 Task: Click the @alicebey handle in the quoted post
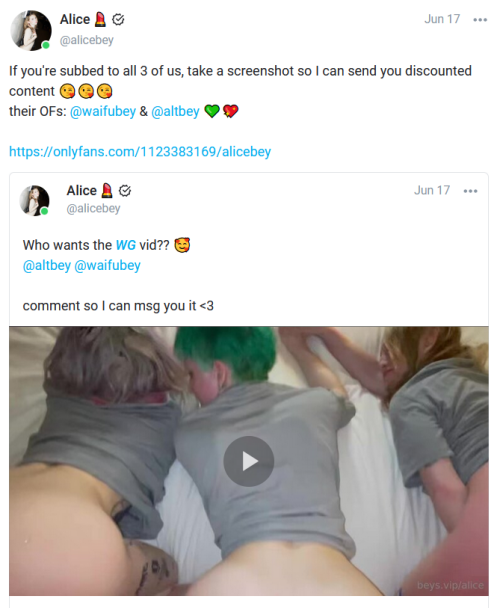[93, 209]
